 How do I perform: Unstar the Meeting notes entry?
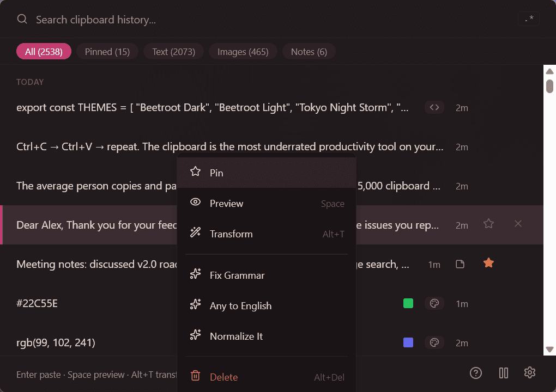click(x=488, y=262)
